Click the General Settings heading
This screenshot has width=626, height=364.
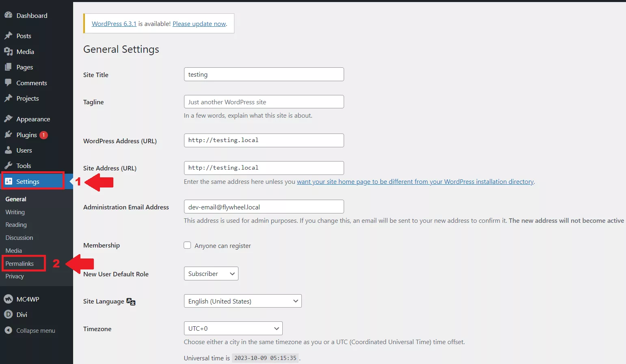tap(121, 50)
